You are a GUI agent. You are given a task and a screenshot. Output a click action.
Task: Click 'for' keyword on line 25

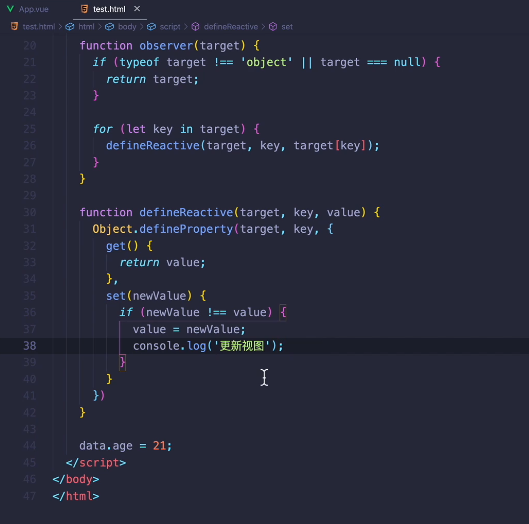click(x=103, y=129)
